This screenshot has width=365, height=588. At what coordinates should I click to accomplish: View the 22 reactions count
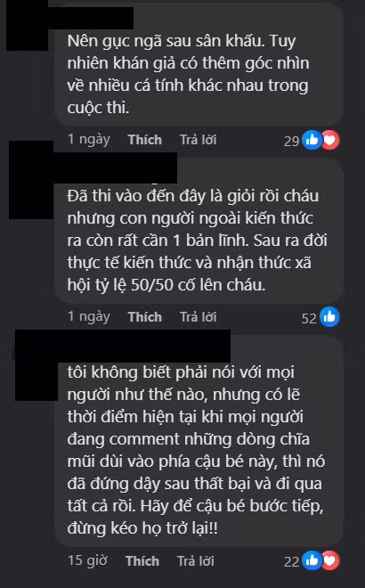click(291, 562)
